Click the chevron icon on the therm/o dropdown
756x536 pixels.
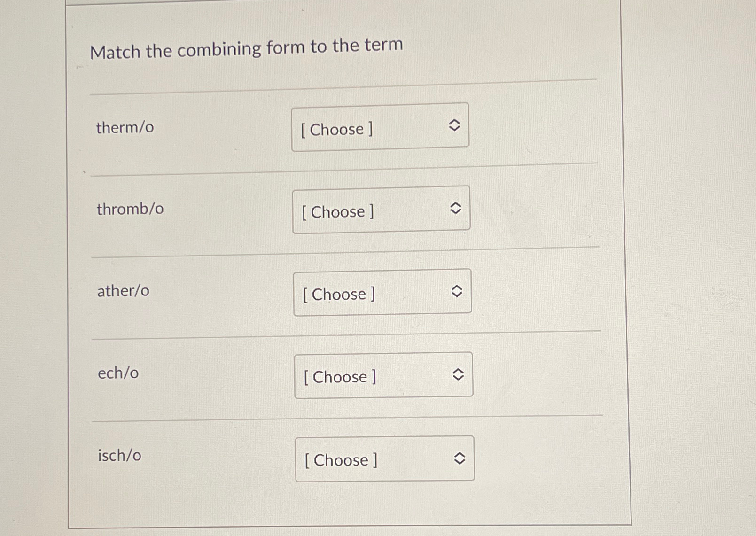(455, 125)
